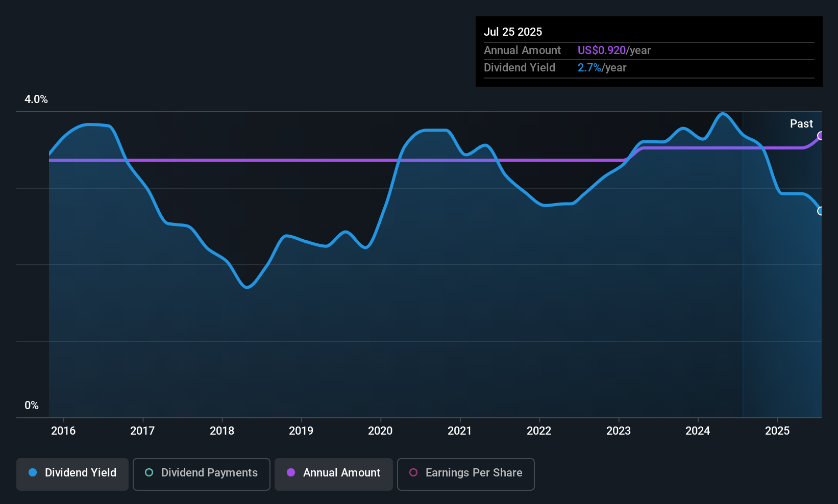Screen dimensions: 838x504
Task: Click the teal Dividend Payments legend circle
Action: [149, 472]
